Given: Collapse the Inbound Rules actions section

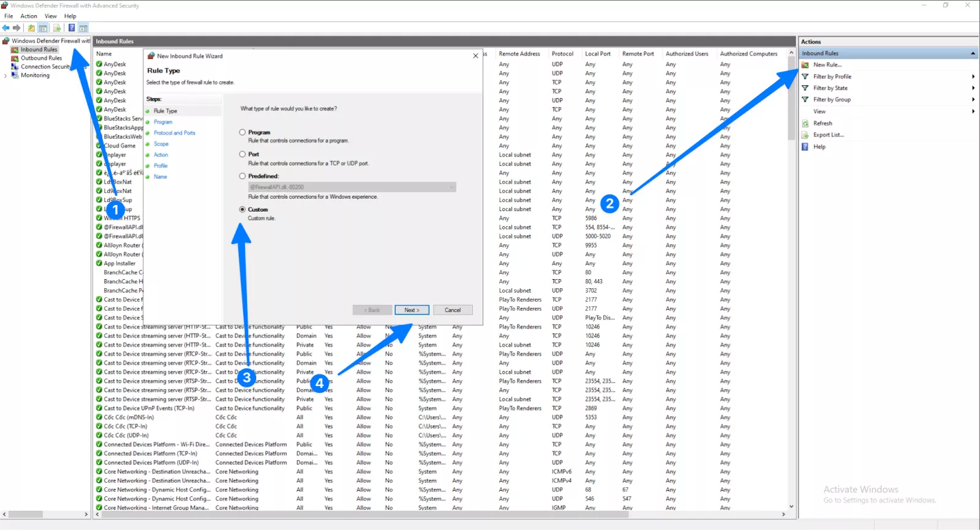Looking at the screenshot, I should (x=973, y=53).
